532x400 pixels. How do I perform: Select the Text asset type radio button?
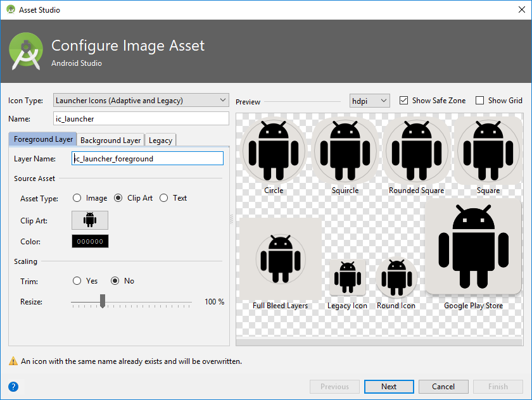point(163,197)
